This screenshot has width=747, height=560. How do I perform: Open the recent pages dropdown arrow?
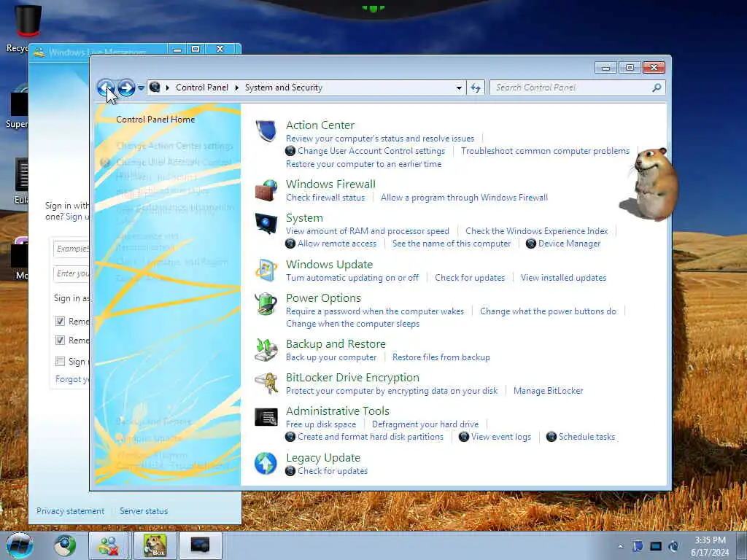[x=141, y=88]
